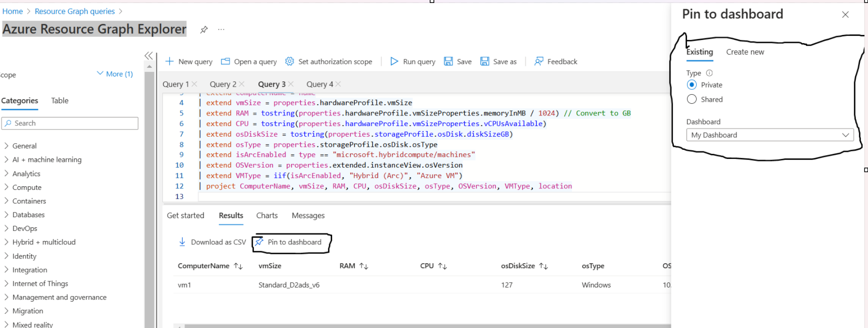This screenshot has width=868, height=328.
Task: Select the Existing dashboard tab
Action: [x=700, y=52]
